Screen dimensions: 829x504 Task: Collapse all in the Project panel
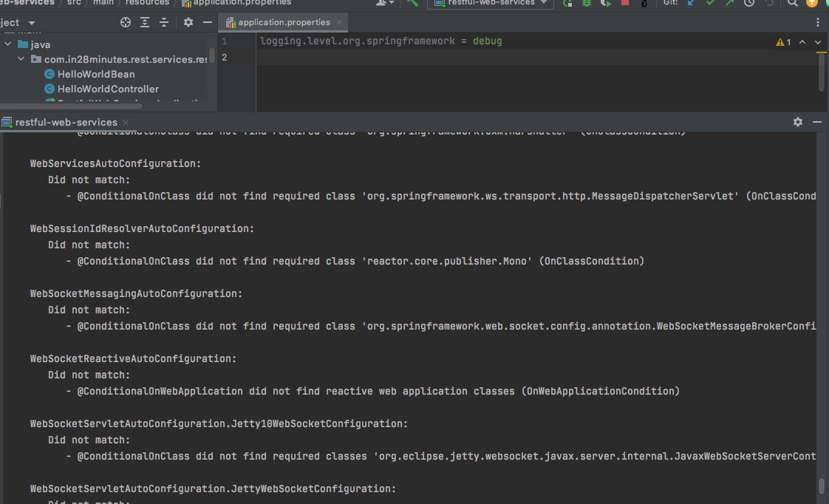coord(164,22)
